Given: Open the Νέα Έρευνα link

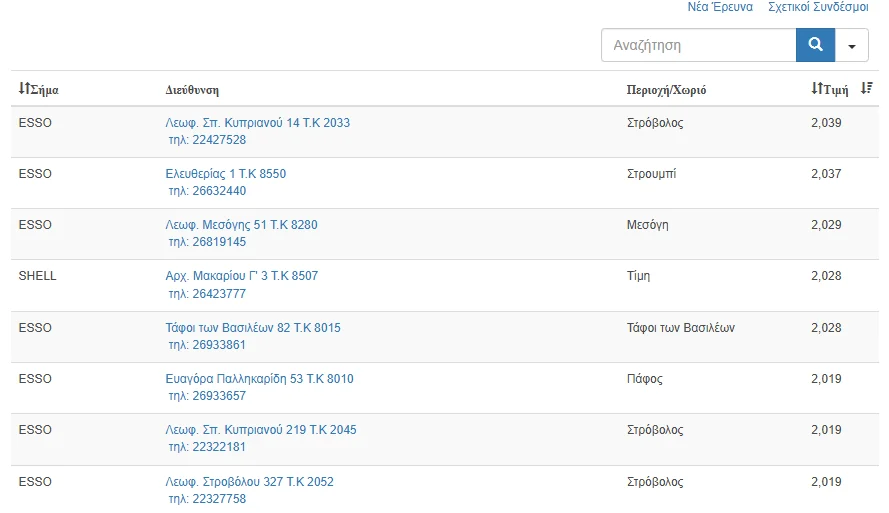Looking at the screenshot, I should 720,7.
